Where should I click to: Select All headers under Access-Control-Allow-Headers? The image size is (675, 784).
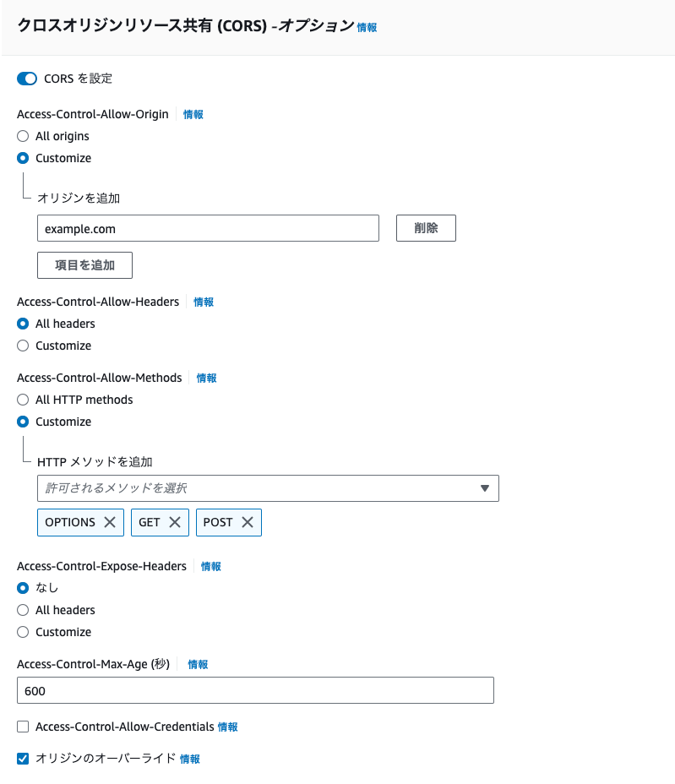[x=23, y=324]
